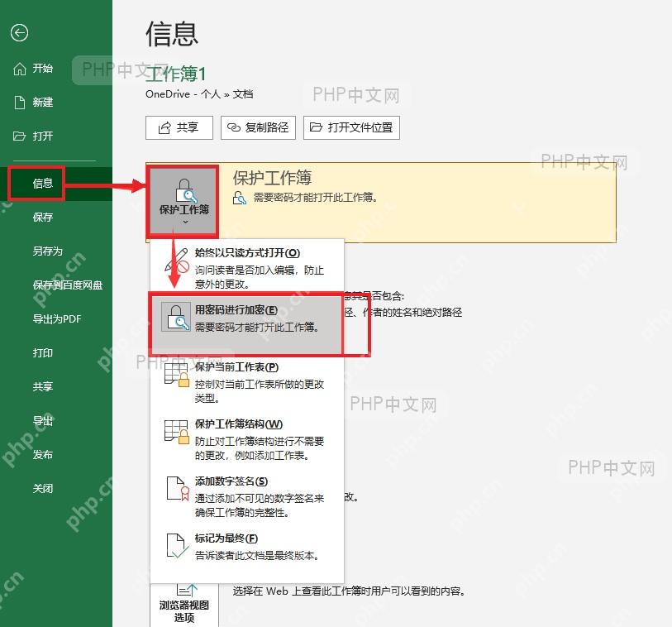Image resolution: width=672 pixels, height=627 pixels.
Task: Select 导出 in the sidebar
Action: click(56, 421)
